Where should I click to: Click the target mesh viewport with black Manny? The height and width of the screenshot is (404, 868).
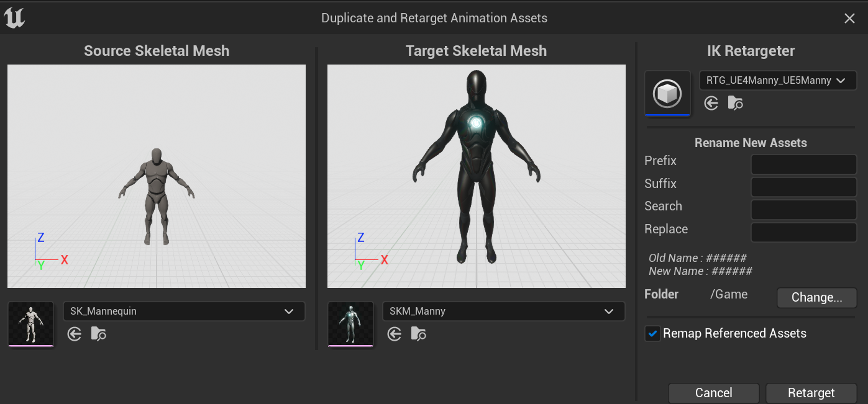click(477, 176)
